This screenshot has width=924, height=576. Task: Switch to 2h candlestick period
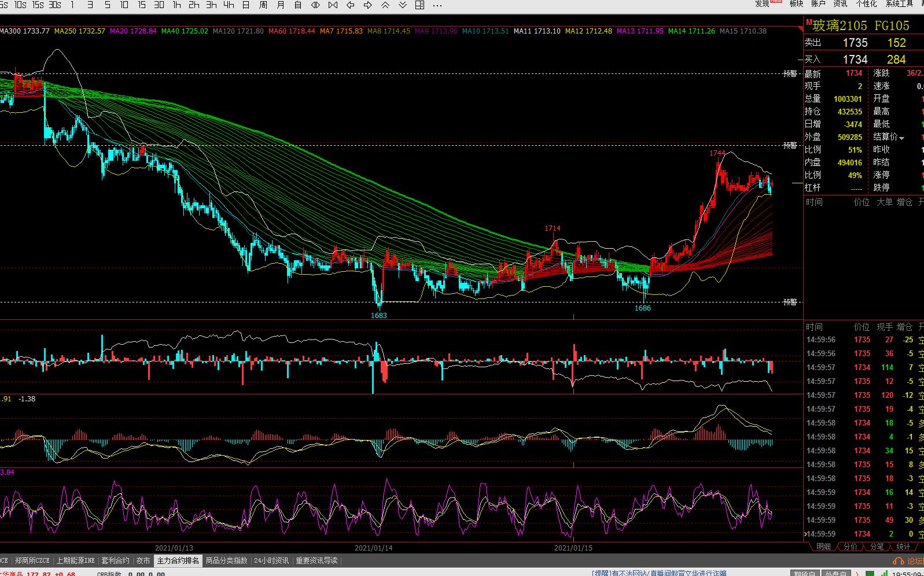[x=194, y=5]
